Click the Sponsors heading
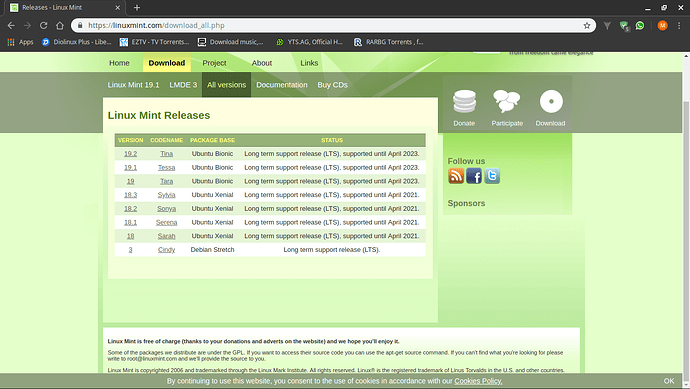Image resolution: width=690 pixels, height=389 pixels. (466, 203)
